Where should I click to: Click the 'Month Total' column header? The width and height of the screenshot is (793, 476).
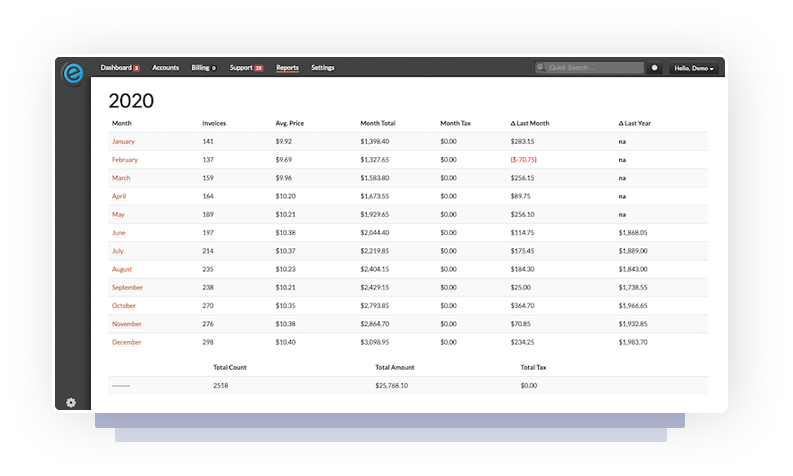378,123
